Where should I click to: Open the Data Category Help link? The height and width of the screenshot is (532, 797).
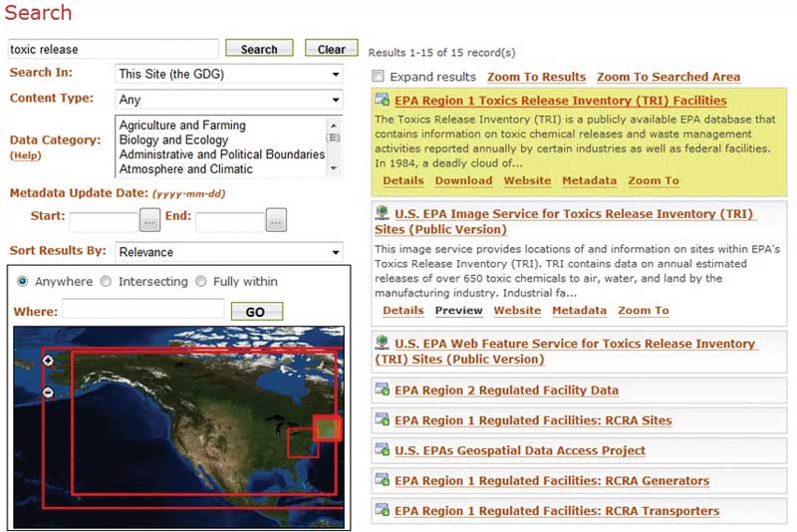[26, 155]
